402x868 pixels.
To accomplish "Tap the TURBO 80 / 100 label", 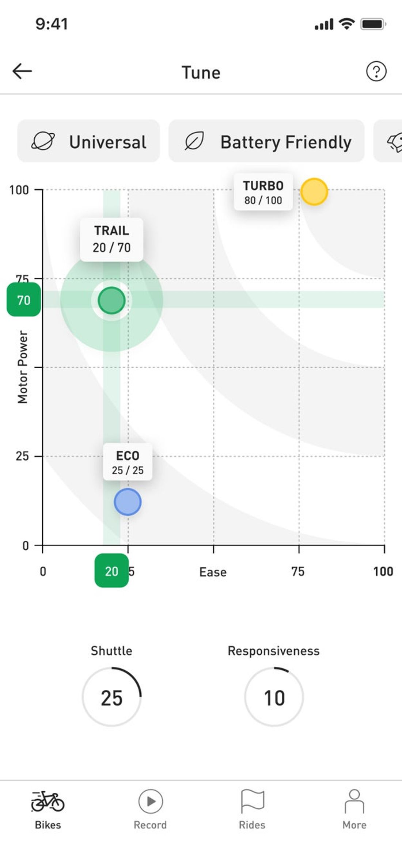I will pos(263,192).
